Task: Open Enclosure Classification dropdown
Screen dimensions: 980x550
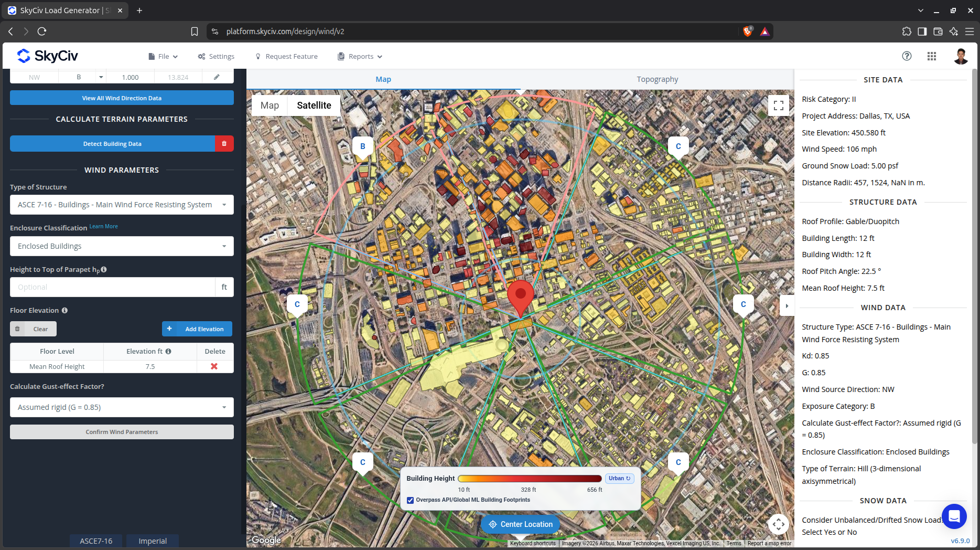Action: point(122,246)
